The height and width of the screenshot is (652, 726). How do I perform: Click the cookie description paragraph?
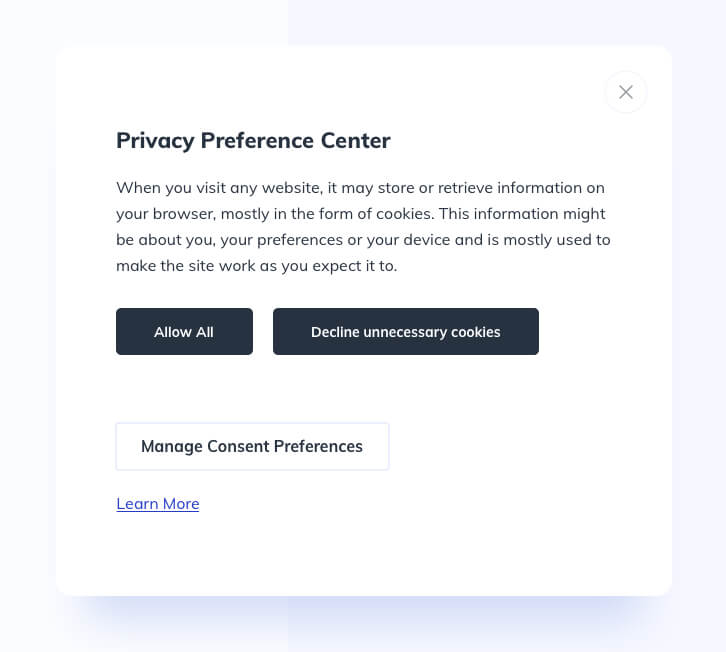363,227
